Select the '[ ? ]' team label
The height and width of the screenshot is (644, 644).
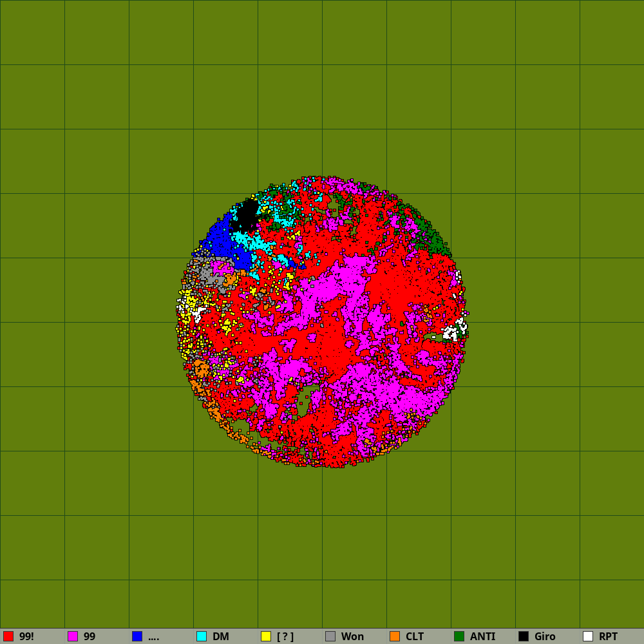point(285,636)
